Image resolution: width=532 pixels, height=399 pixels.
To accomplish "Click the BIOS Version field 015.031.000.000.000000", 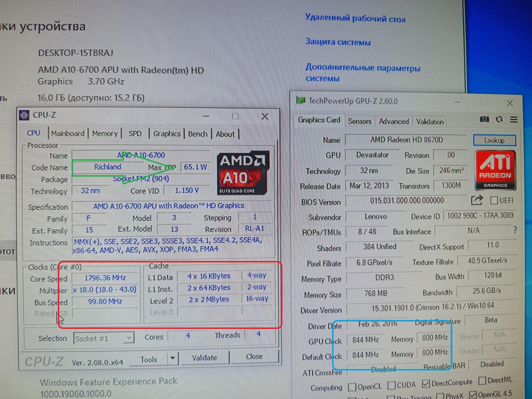I will (x=407, y=200).
